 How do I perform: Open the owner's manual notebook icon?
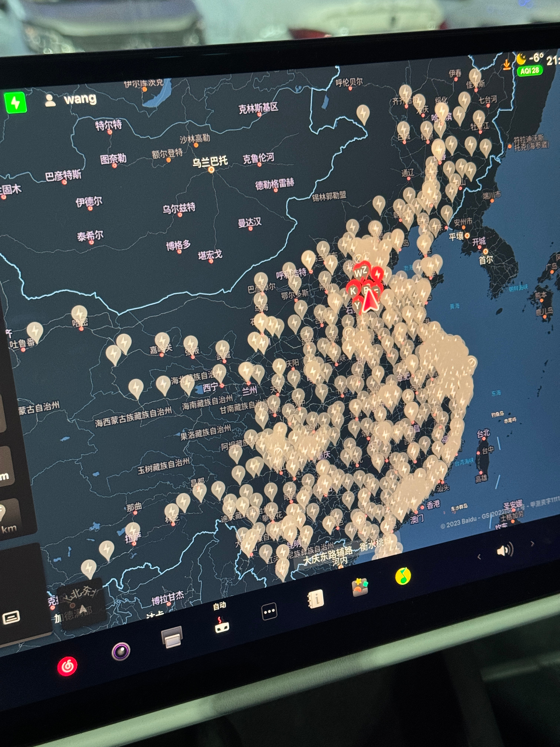(316, 599)
